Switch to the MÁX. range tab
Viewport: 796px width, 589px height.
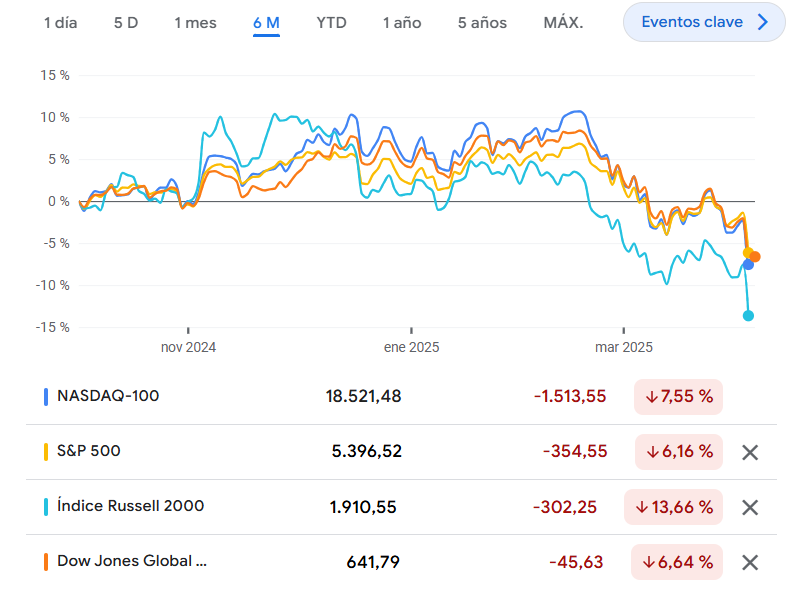tap(563, 23)
